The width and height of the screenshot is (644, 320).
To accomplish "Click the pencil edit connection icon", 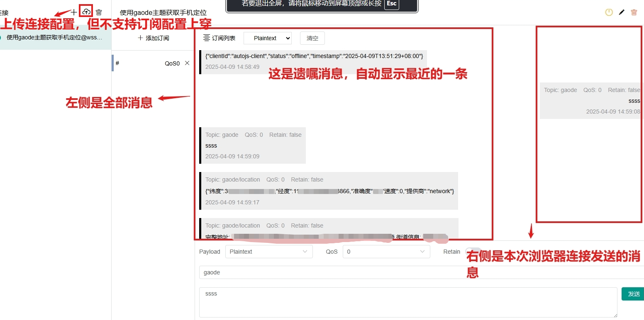I will [x=621, y=12].
